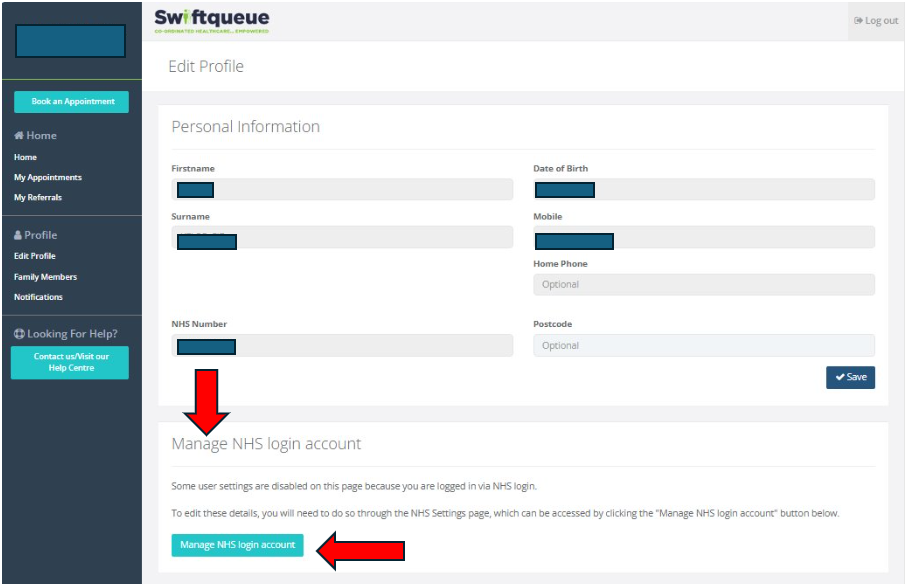Open Contact us/Visit our Help Centre
Viewport: 911px width, 584px height.
click(70, 362)
